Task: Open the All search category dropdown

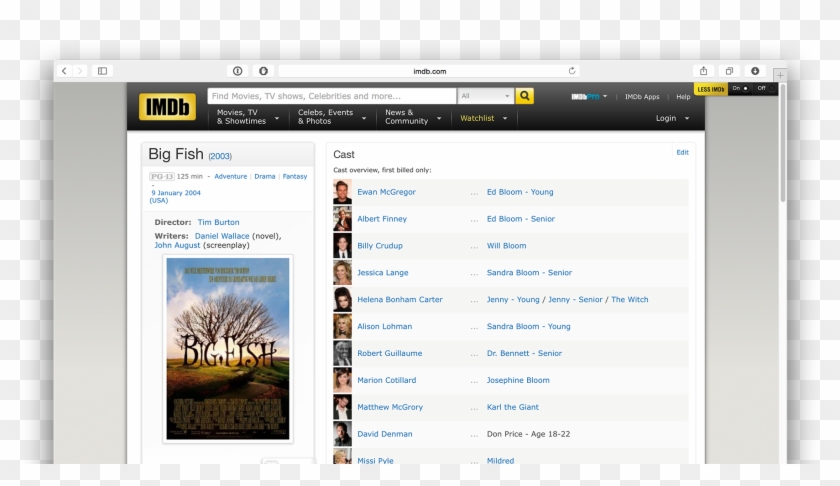Action: coord(485,96)
